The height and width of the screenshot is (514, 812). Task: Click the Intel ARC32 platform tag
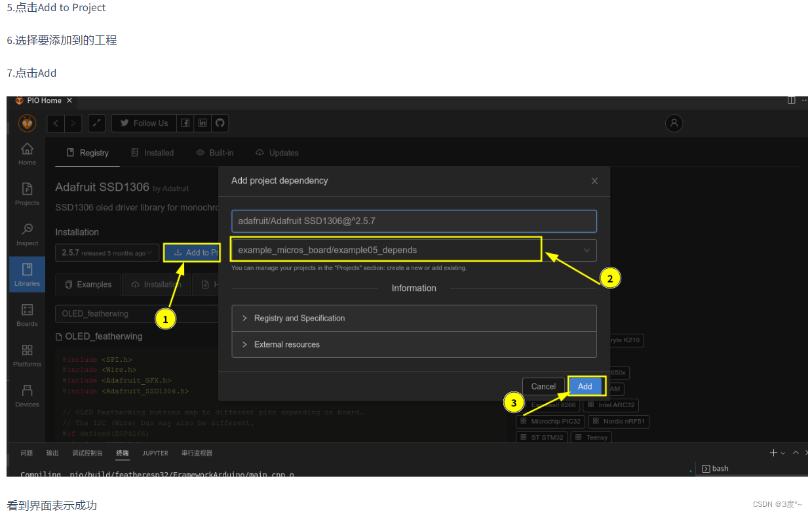click(x=610, y=405)
